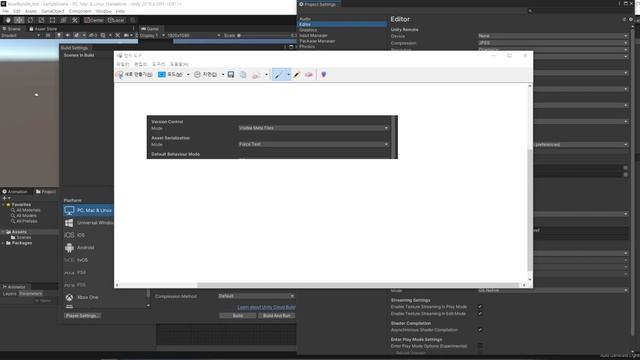Toggle Enable Texture Streaming In Play Mode
The width and height of the screenshot is (640, 360).
pos(480,307)
